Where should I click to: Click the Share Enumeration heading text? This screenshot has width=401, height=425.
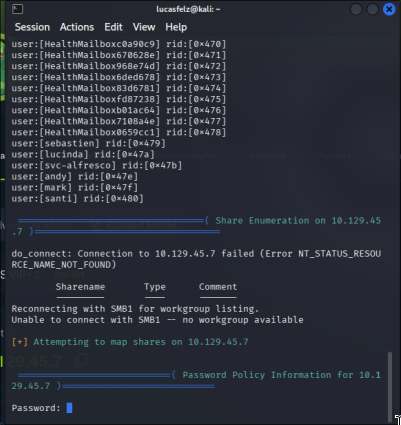click(x=298, y=220)
